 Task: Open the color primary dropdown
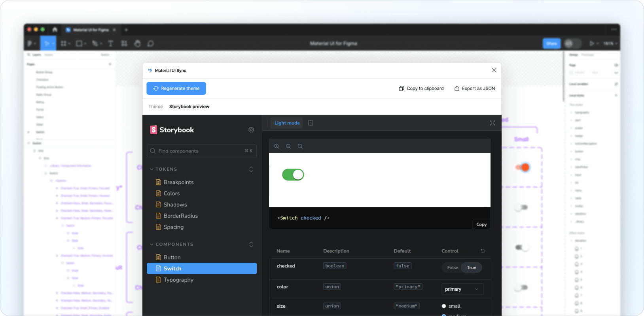(462, 289)
